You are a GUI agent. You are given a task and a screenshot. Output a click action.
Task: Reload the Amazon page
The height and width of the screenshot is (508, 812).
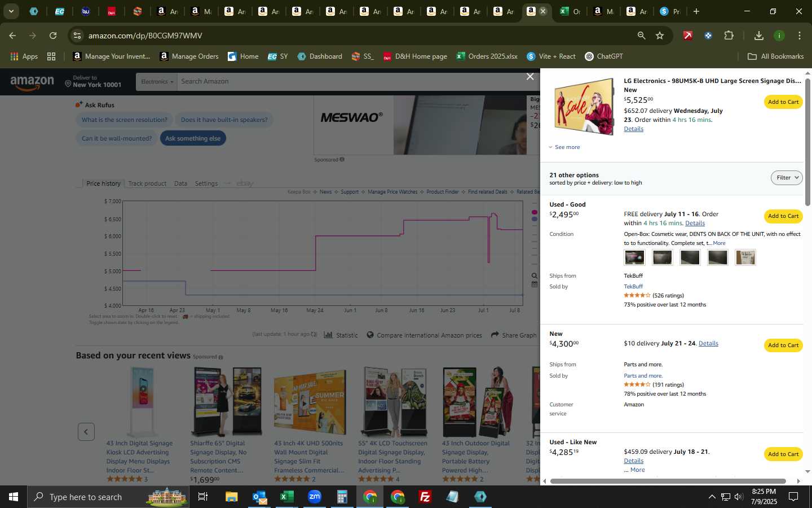click(x=53, y=36)
